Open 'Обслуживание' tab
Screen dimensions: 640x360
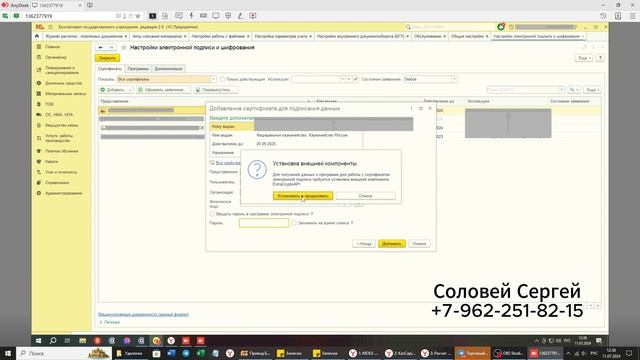(428, 36)
